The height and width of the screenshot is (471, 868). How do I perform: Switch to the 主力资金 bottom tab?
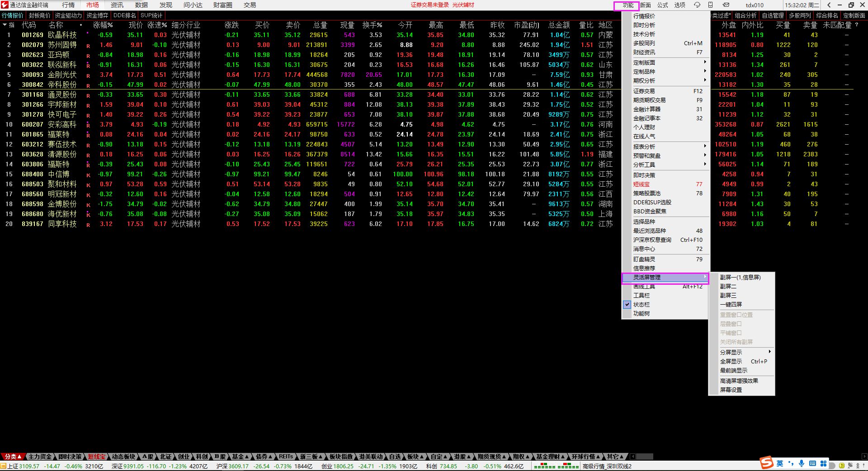(40, 457)
